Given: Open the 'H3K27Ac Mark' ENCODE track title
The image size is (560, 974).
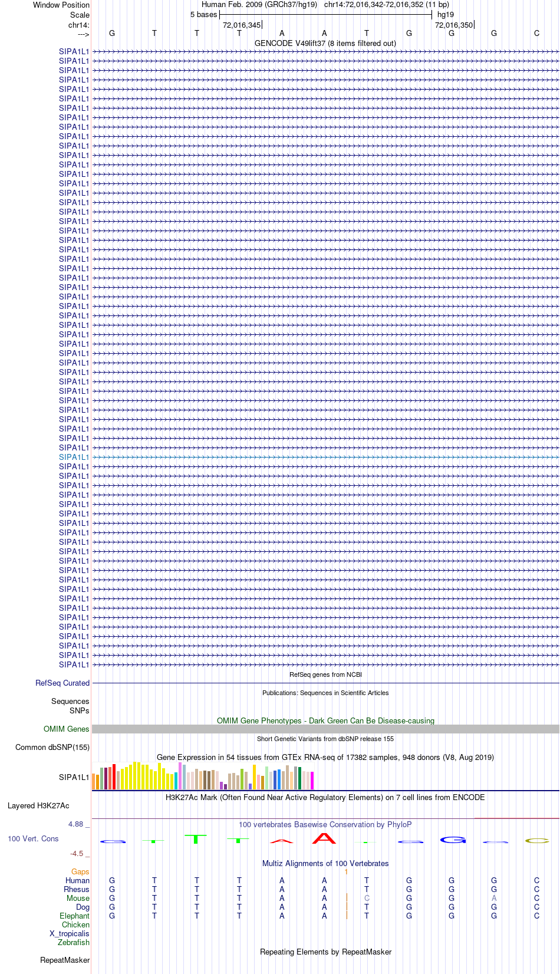Looking at the screenshot, I should point(325,797).
